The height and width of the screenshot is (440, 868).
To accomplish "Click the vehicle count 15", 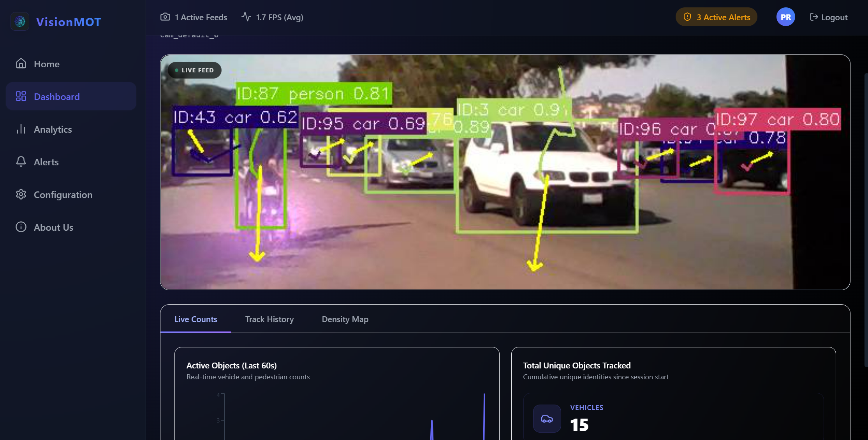I will (x=579, y=425).
